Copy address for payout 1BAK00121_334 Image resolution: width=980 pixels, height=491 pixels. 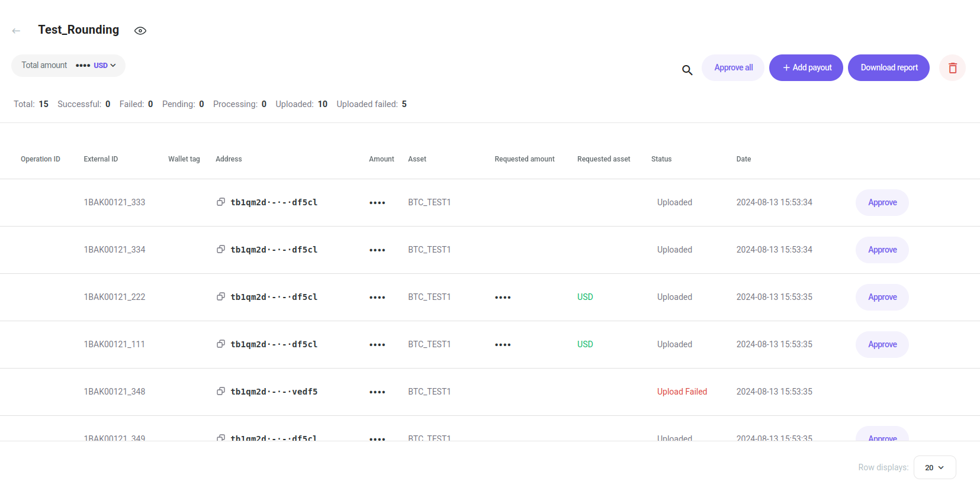[x=221, y=250]
